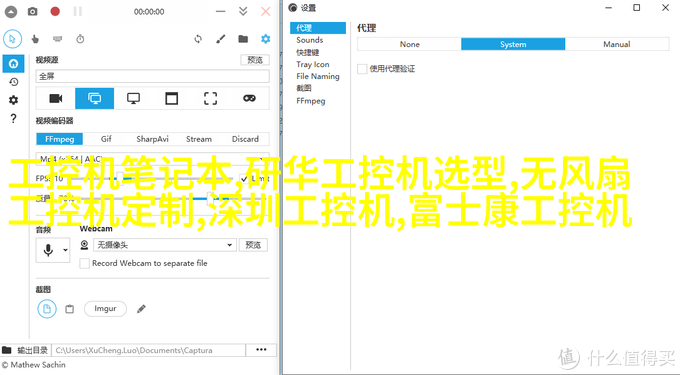Select screenshot to clipboard icon
This screenshot has width=680, height=375.
69,309
